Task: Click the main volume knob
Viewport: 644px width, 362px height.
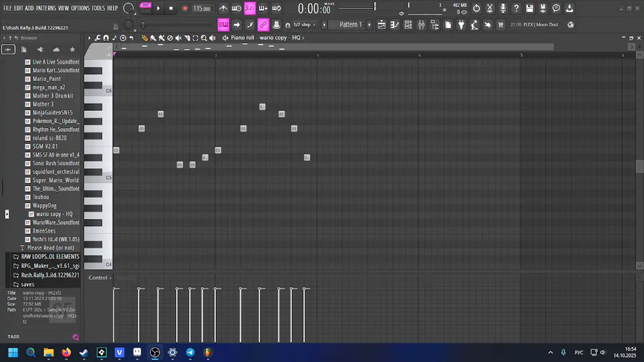Action: 129,8
